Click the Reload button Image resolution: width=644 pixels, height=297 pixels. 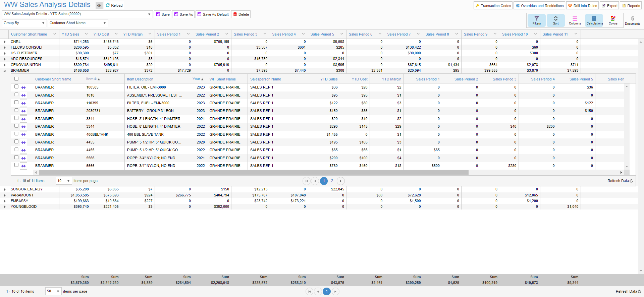[x=114, y=5]
